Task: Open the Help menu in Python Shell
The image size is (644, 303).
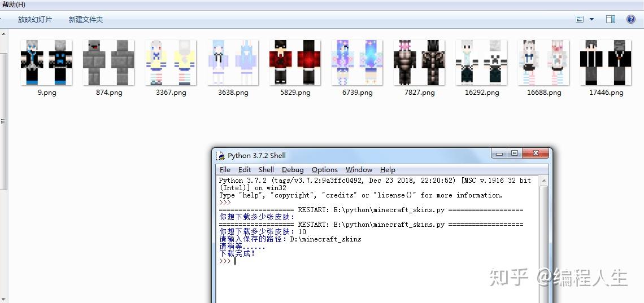Action: click(388, 170)
